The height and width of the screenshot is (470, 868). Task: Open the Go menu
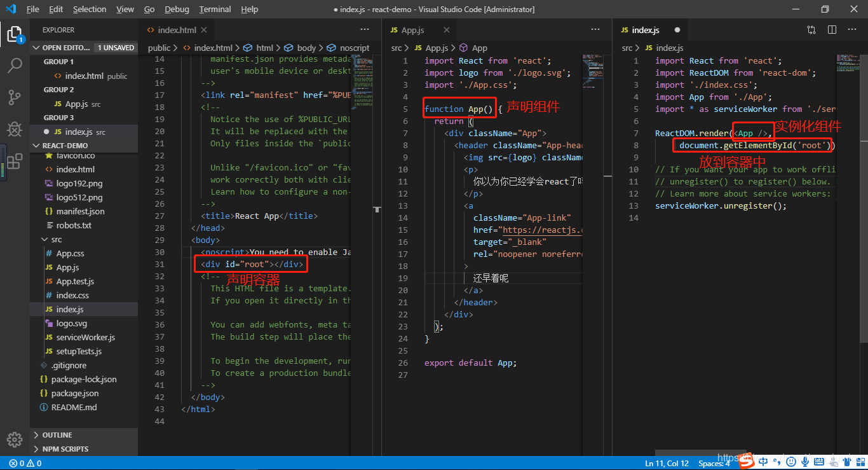pos(149,9)
